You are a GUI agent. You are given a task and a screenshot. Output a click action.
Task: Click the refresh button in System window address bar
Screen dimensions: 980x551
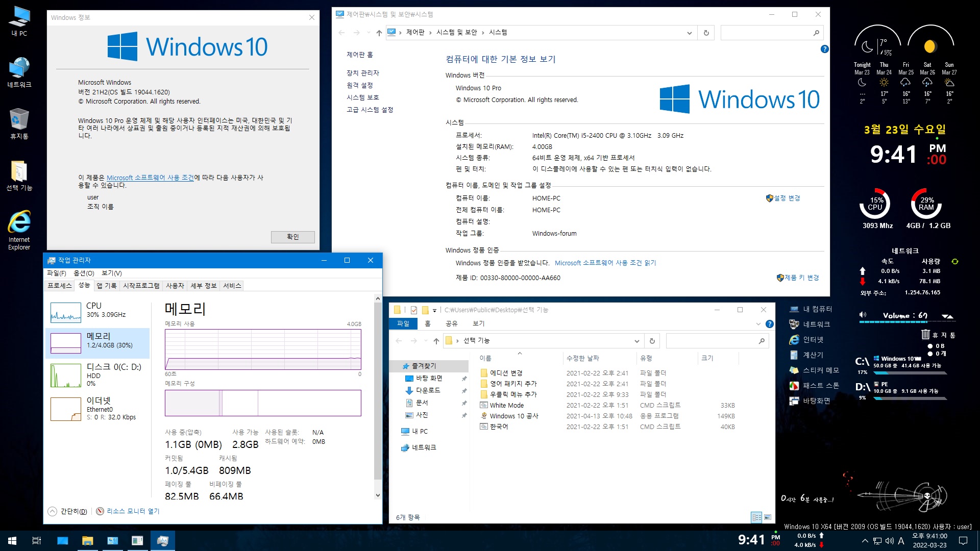pyautogui.click(x=706, y=33)
